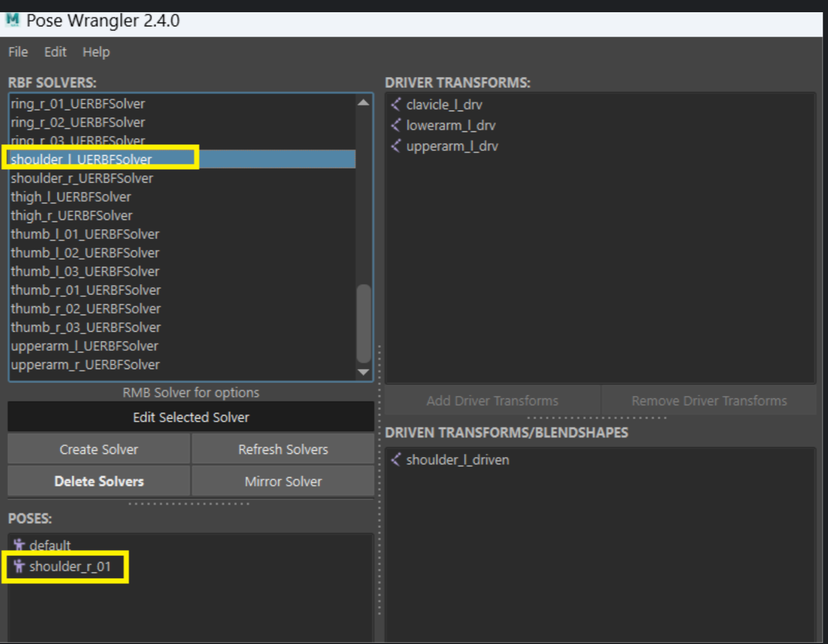Select thigh_r_UERBFSolver in solver list
The width and height of the screenshot is (828, 644).
point(182,216)
